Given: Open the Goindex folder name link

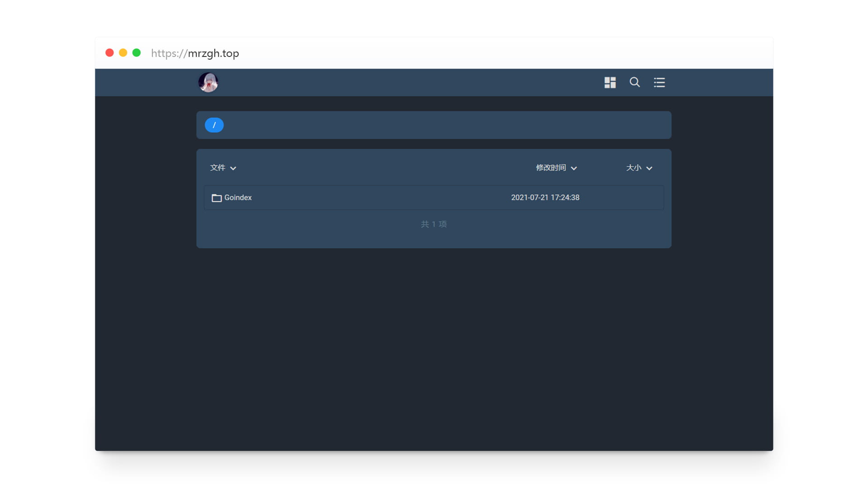Looking at the screenshot, I should point(238,197).
